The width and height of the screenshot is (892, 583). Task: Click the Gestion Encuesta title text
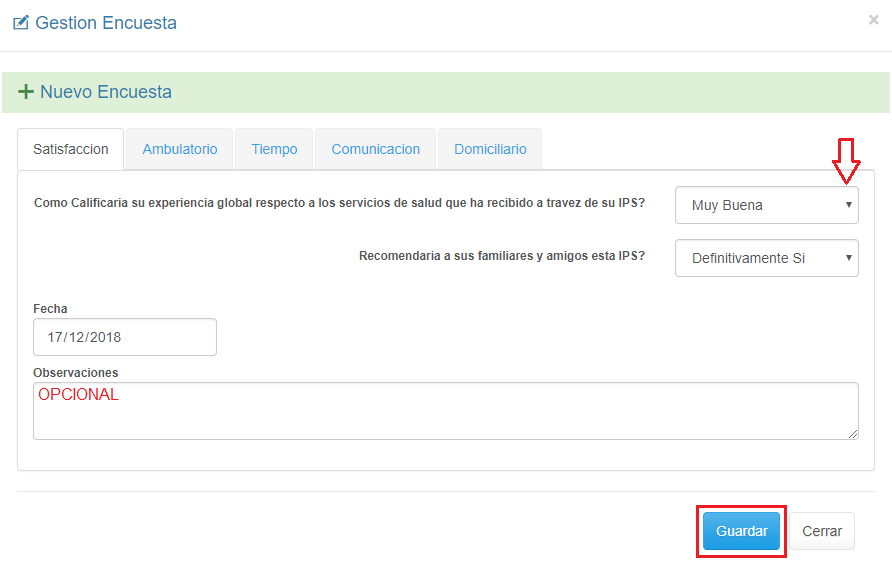click(106, 23)
